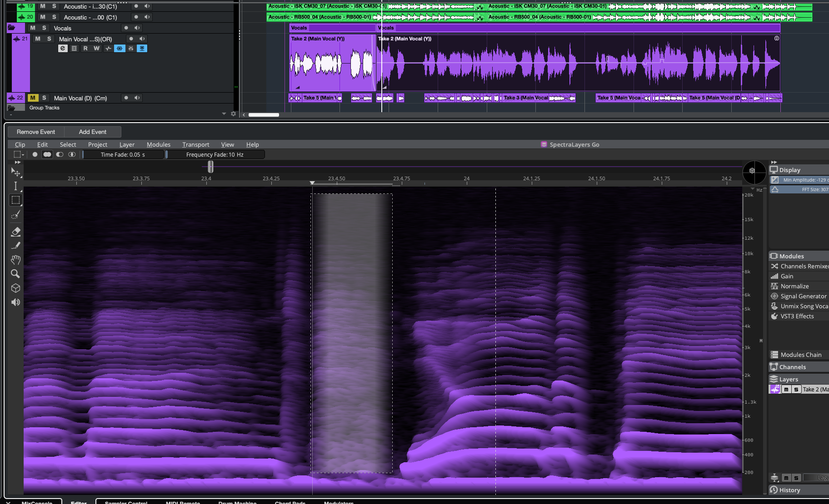829x504 pixels.
Task: Expand the History panel
Action: [789, 490]
